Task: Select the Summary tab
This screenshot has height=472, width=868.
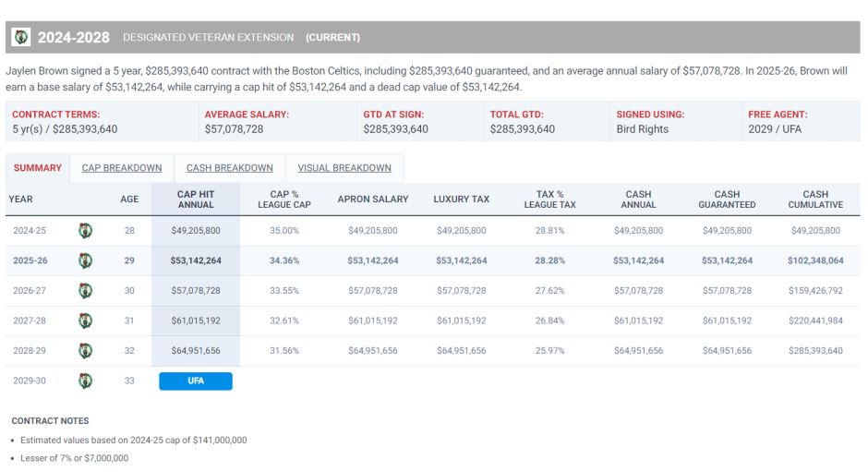Action: click(38, 168)
